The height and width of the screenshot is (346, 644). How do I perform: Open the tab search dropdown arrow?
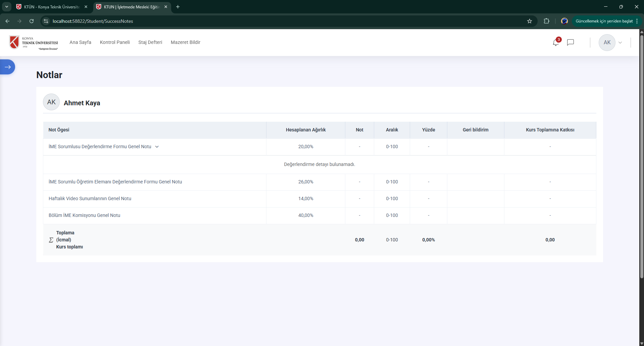pos(7,7)
